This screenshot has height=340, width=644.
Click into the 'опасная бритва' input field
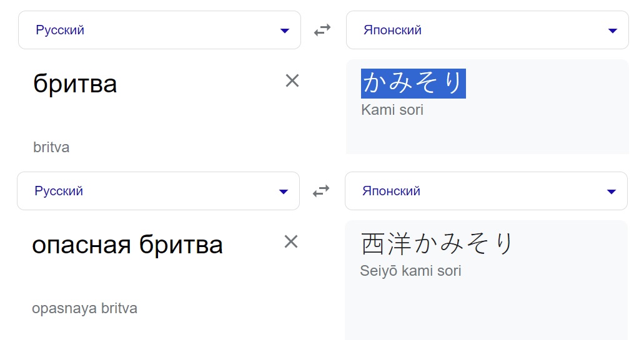click(x=127, y=245)
